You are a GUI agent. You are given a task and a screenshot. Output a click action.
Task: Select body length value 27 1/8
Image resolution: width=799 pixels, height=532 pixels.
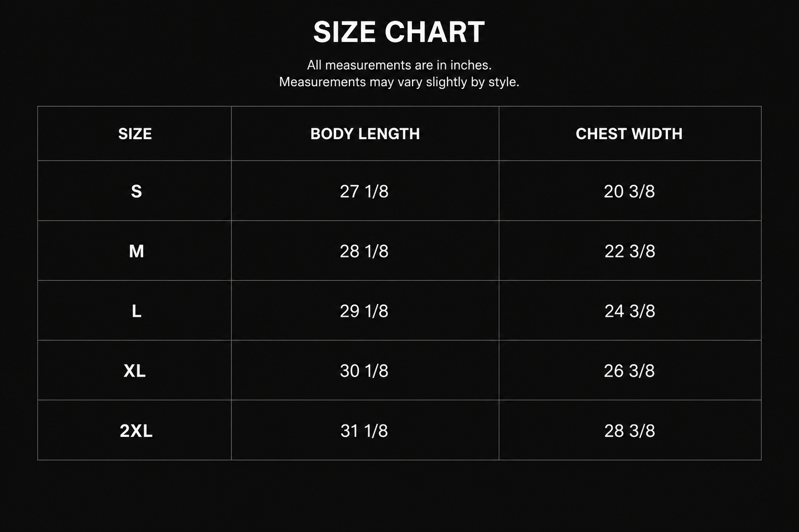(364, 191)
